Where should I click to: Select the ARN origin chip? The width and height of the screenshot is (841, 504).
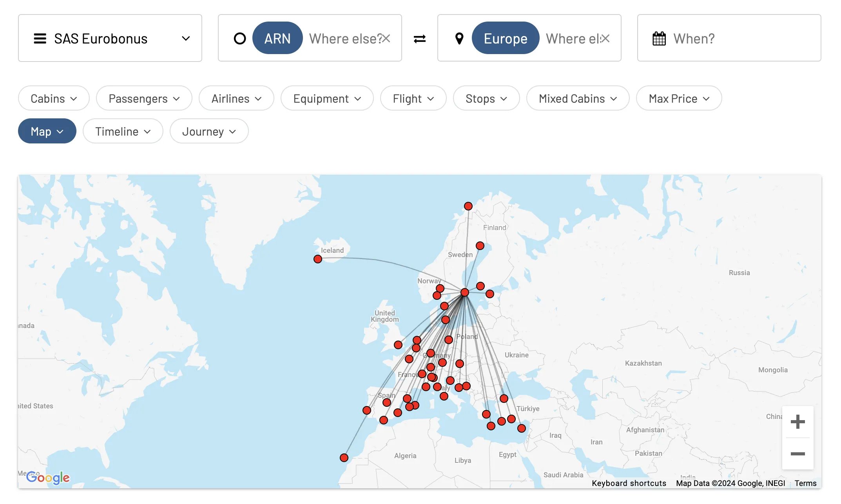(x=277, y=38)
